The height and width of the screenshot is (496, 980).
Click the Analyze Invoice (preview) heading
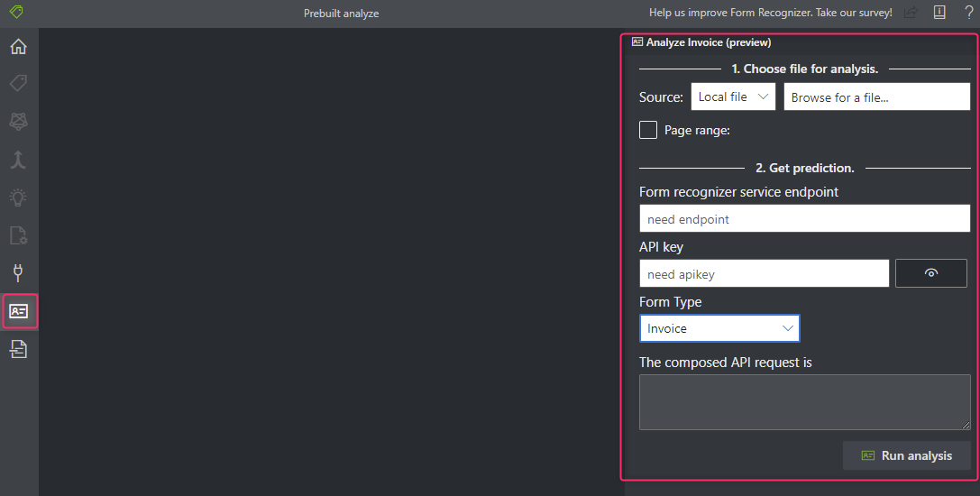[709, 42]
